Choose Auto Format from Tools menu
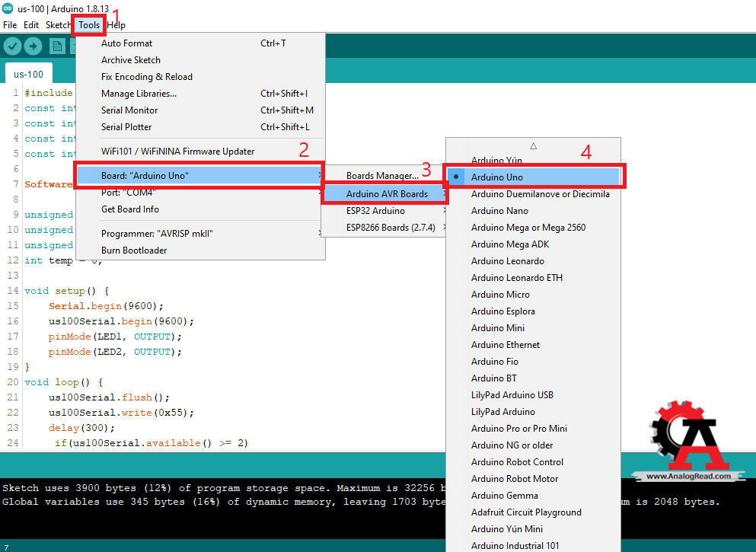Image resolution: width=756 pixels, height=552 pixels. (200, 43)
